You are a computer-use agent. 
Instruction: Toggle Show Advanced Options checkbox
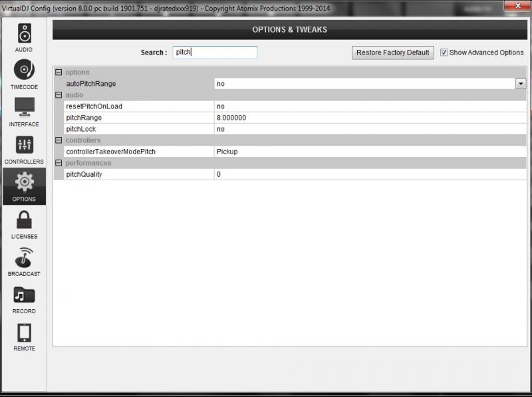[x=444, y=53]
